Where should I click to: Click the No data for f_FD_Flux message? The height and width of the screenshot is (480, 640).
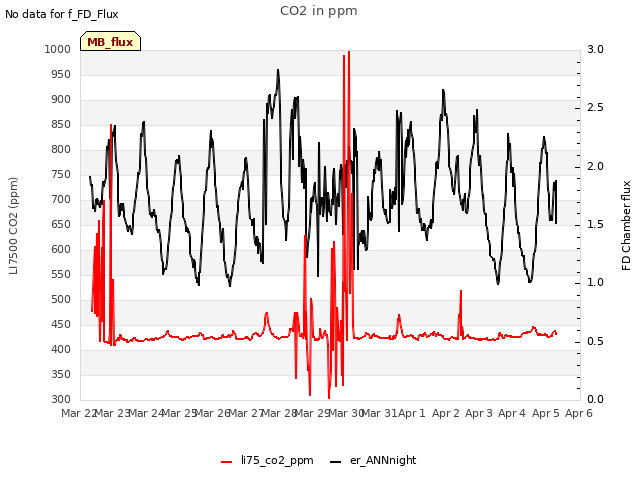62,14
